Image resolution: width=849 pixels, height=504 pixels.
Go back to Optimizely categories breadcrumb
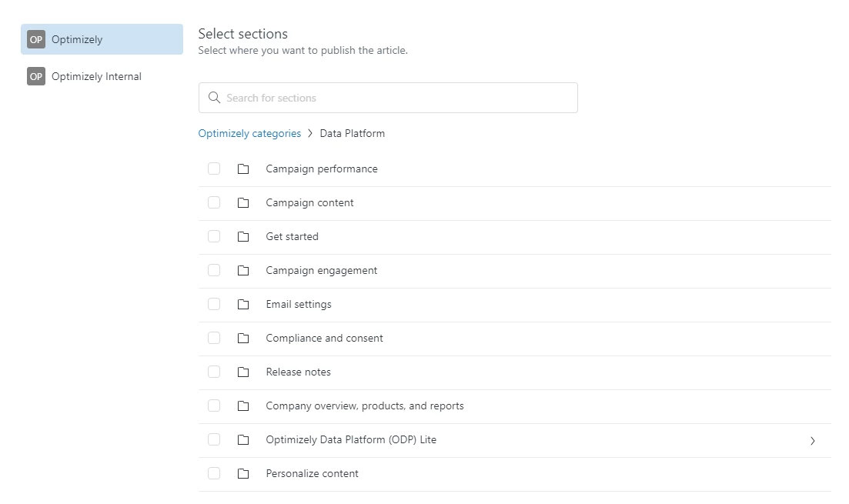249,134
